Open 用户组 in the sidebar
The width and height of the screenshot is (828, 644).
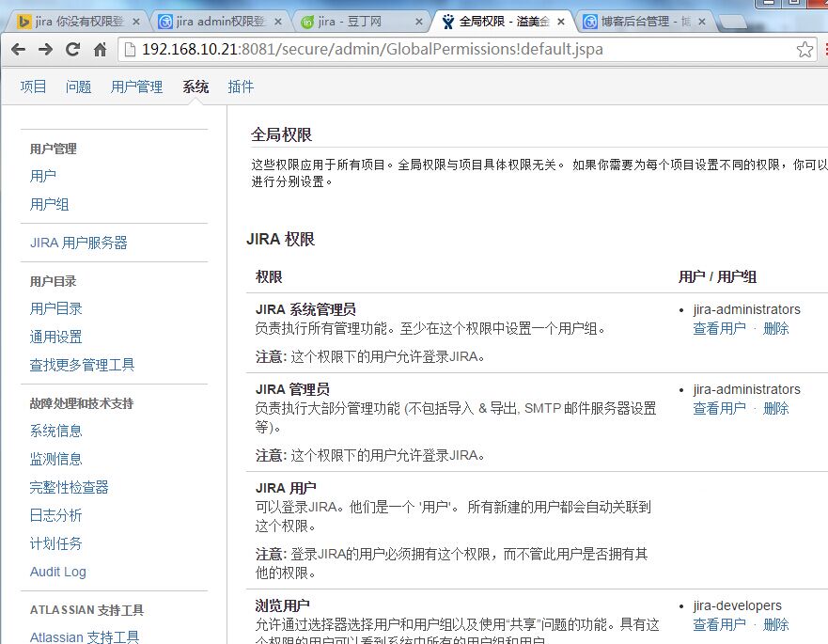(50, 204)
